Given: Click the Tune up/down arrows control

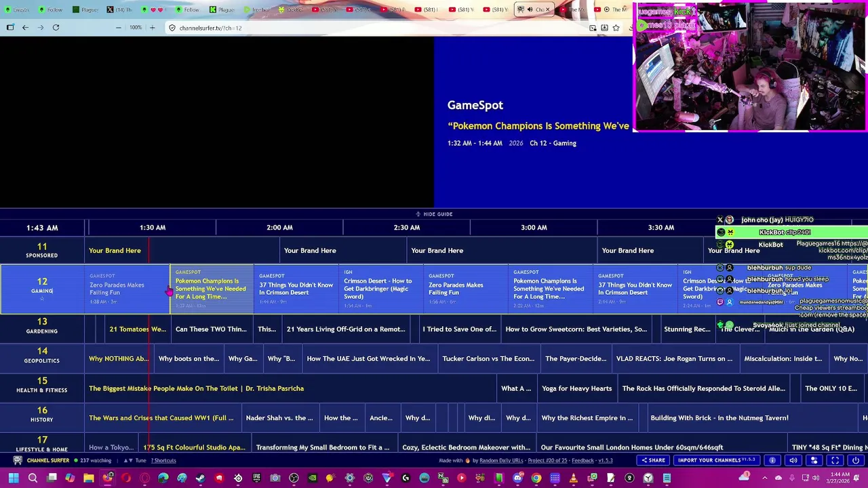Looking at the screenshot, I should (136, 460).
